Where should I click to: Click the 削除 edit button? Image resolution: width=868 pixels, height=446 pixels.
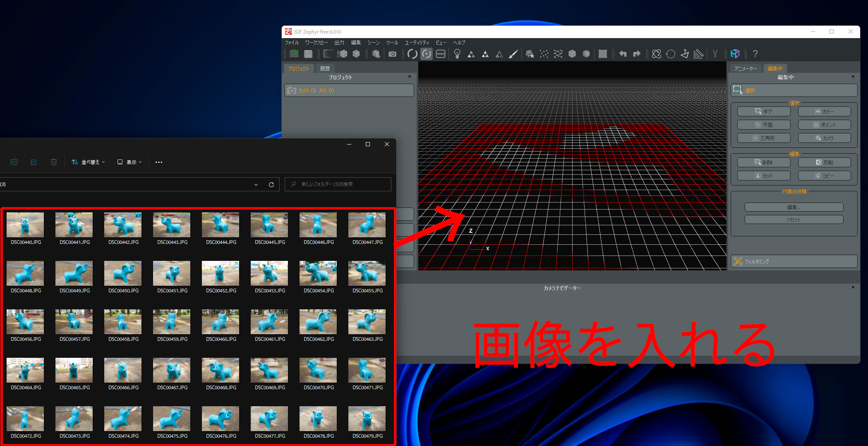pyautogui.click(x=764, y=162)
